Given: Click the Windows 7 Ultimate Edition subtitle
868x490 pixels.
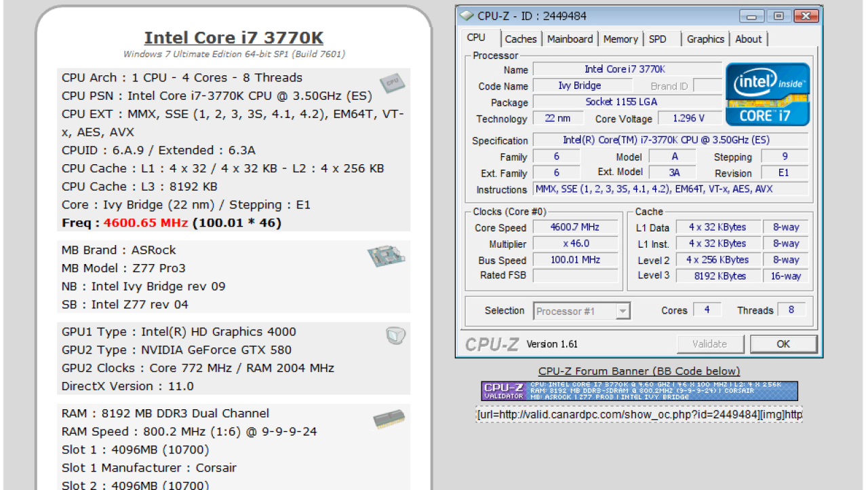Looking at the screenshot, I should pos(234,54).
